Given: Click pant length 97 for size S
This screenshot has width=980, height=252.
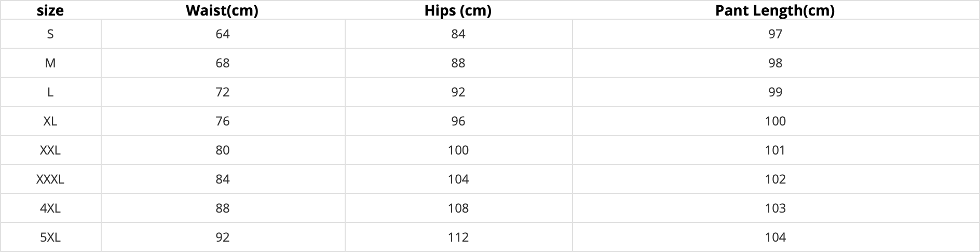Looking at the screenshot, I should point(775,34).
